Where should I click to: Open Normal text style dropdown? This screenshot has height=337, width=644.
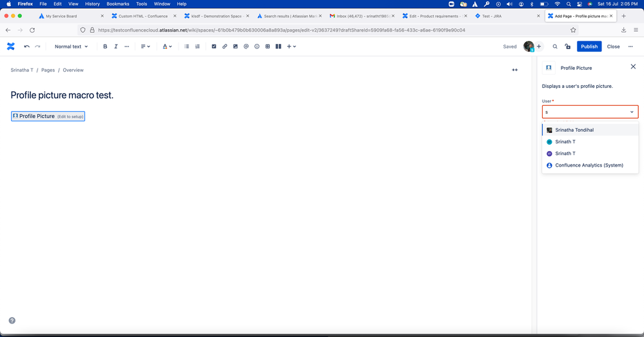pos(72,46)
